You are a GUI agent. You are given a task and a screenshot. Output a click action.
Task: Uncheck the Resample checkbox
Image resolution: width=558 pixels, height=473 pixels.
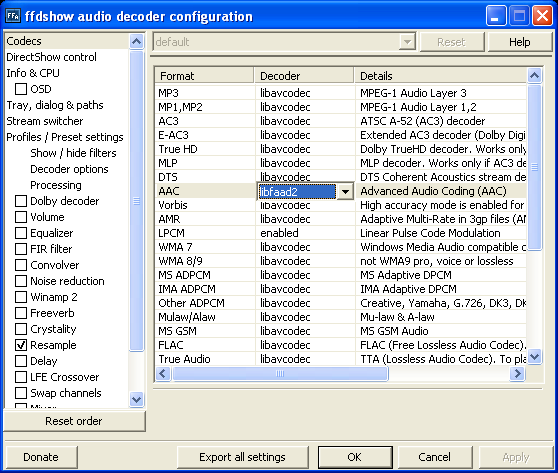(21, 345)
